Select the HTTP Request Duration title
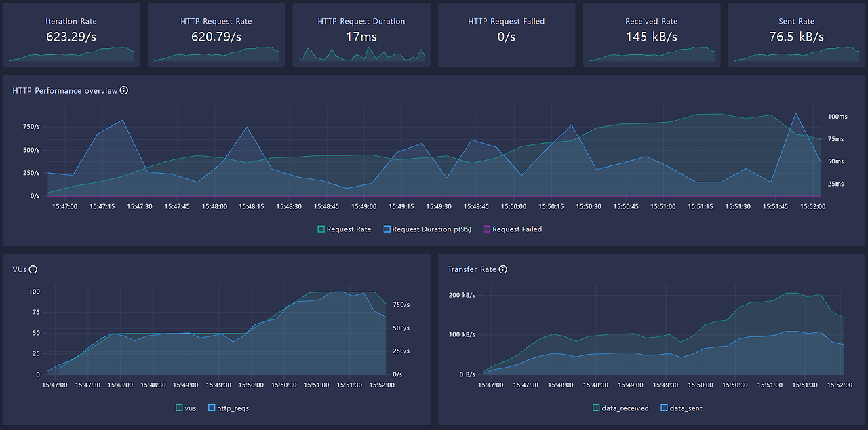868x430 pixels. pos(361,22)
